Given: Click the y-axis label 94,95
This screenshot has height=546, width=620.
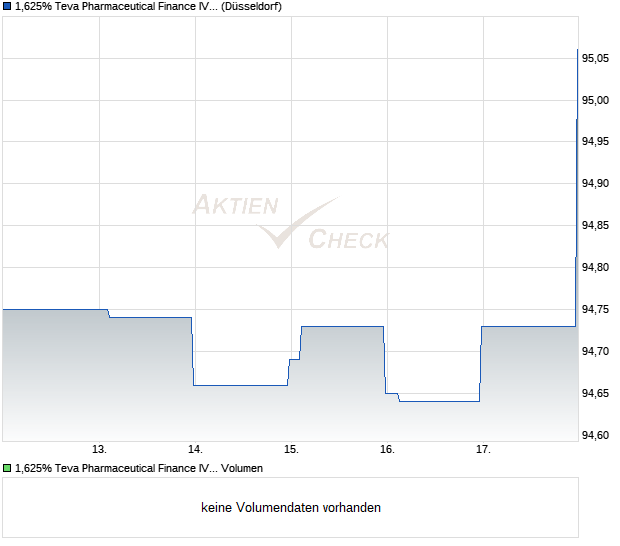Looking at the screenshot, I should [595, 141].
